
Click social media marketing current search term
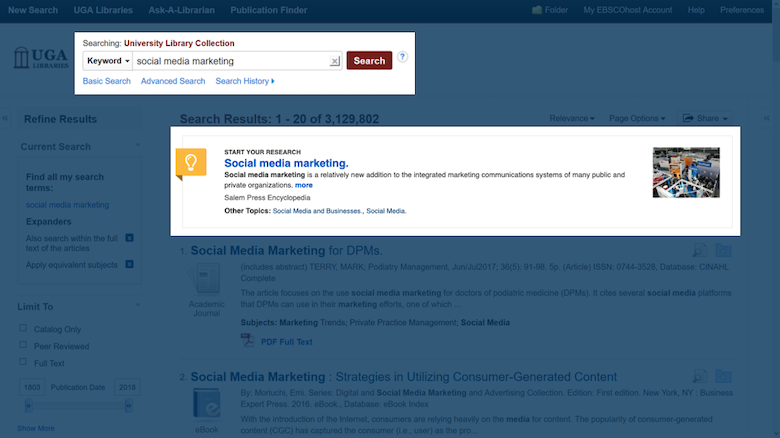click(x=67, y=205)
